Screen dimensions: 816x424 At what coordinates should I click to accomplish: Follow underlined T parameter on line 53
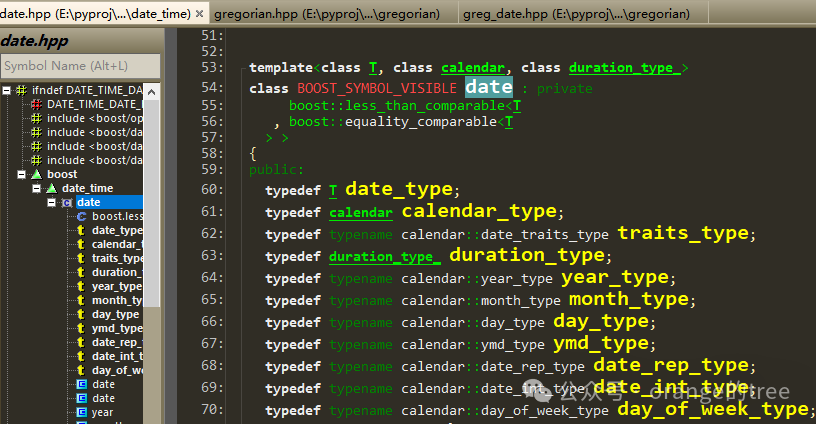coord(373,68)
